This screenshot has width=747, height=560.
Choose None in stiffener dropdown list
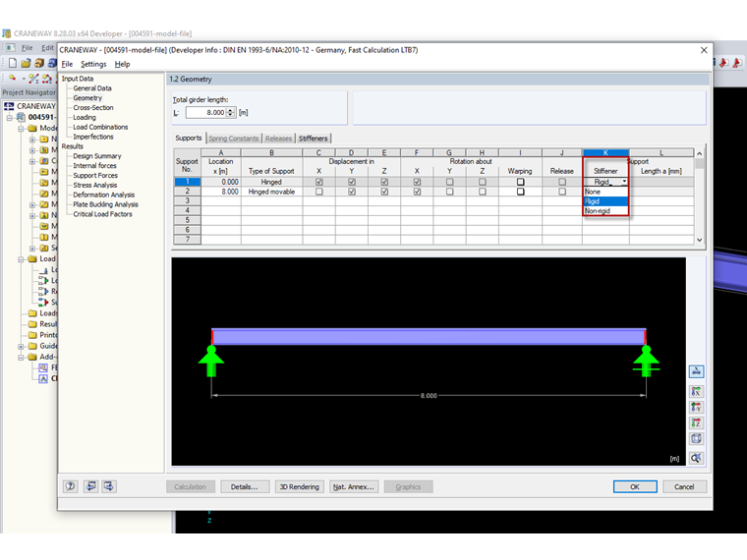(605, 192)
